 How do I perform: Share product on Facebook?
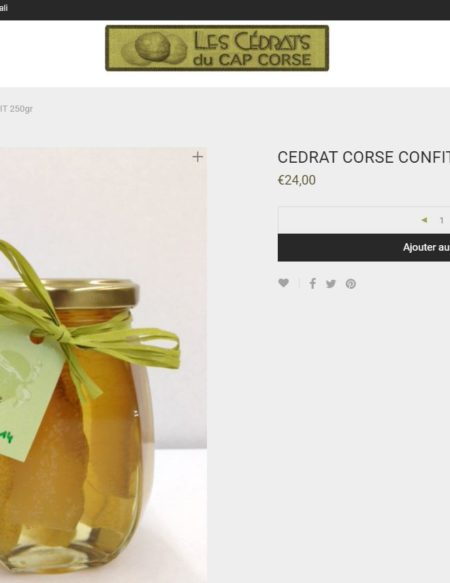313,284
